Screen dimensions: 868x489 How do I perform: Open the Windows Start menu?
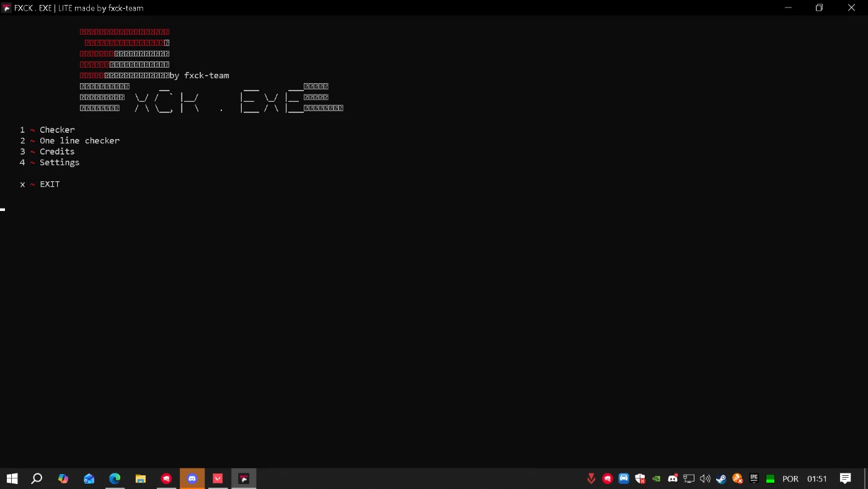[12, 478]
